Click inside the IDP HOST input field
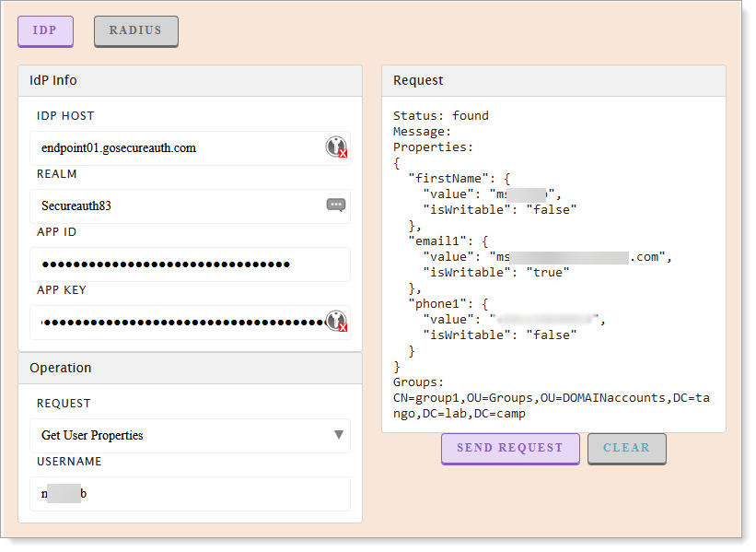 tap(166, 147)
